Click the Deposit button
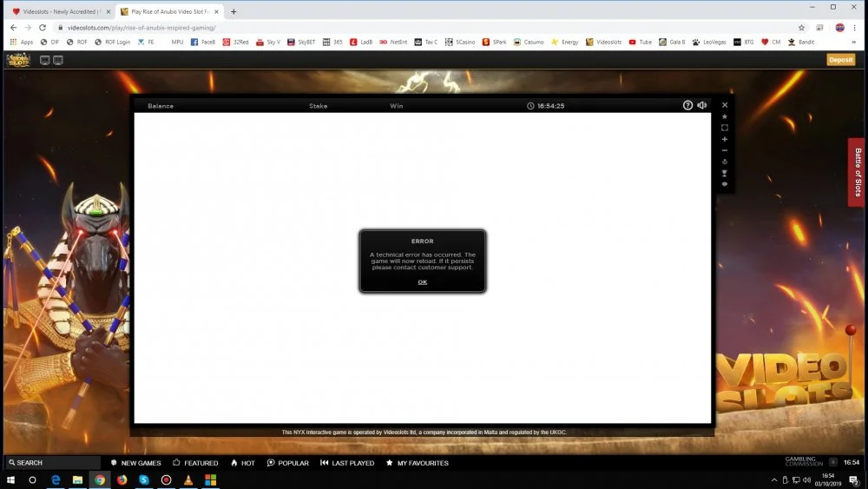 click(840, 60)
